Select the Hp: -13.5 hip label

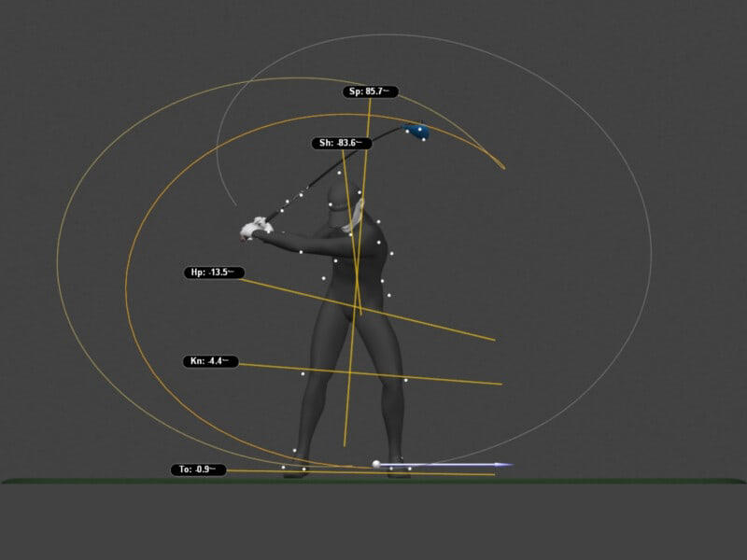click(x=214, y=273)
